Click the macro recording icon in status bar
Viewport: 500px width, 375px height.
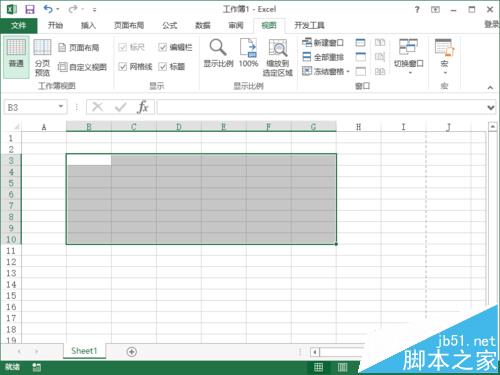[37, 367]
